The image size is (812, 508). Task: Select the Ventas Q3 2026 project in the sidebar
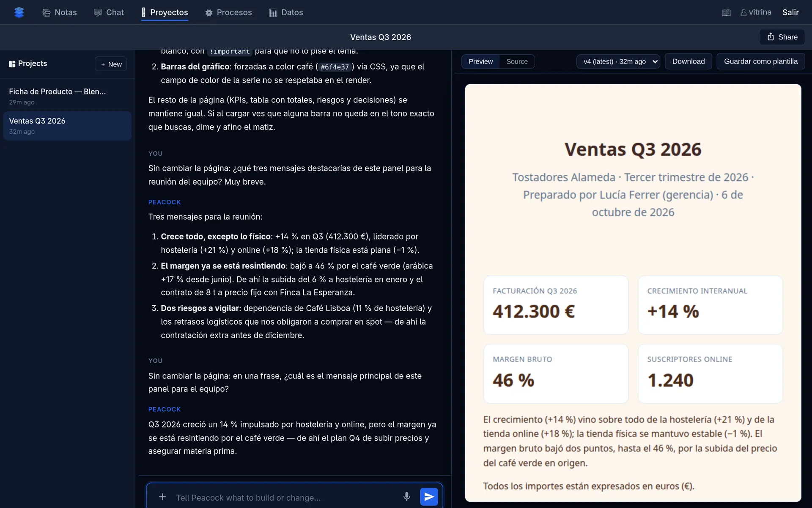coord(67,126)
